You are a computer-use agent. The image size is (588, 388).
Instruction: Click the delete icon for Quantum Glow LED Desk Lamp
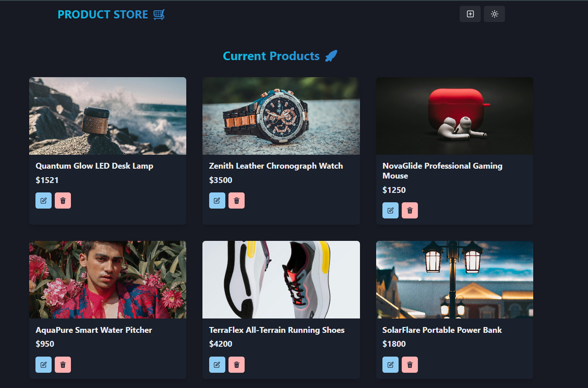tap(63, 201)
